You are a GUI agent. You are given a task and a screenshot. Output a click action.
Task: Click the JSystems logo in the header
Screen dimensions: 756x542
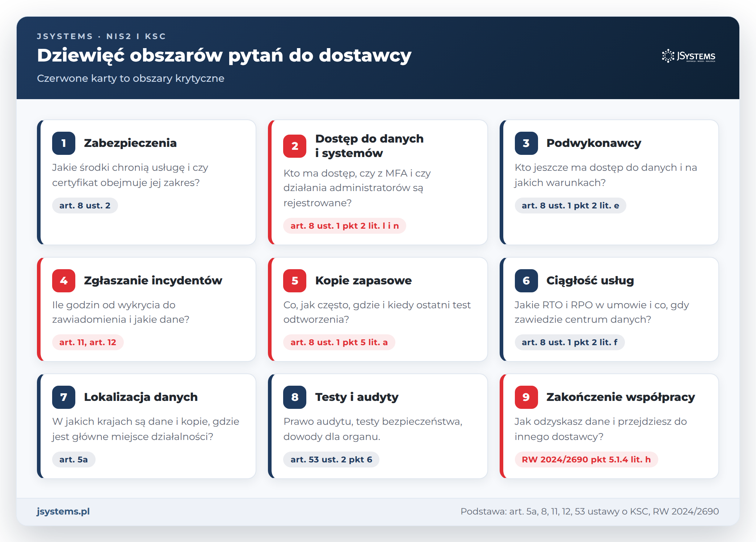tap(689, 56)
